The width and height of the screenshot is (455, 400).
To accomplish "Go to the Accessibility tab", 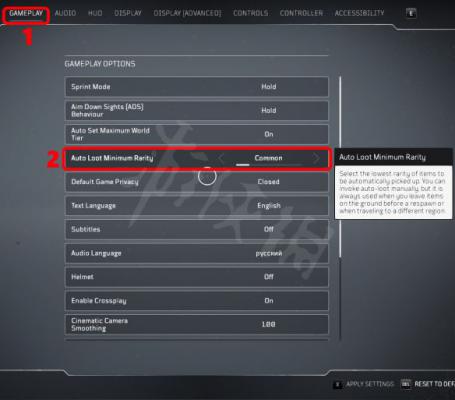I will 359,13.
